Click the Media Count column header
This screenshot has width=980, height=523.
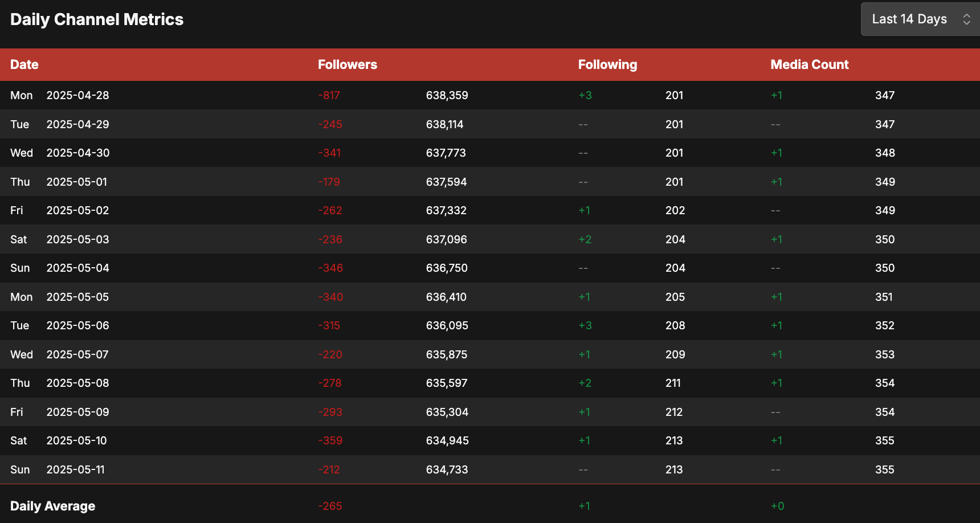810,64
